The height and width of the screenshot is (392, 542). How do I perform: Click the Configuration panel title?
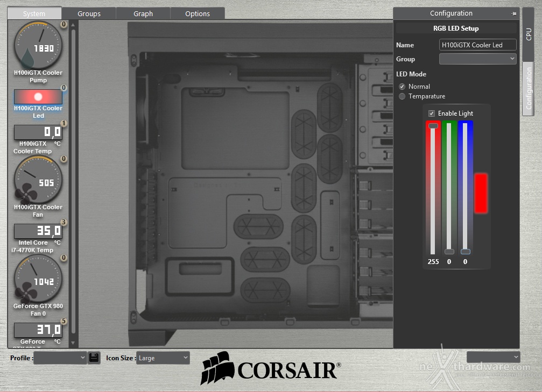tap(451, 13)
